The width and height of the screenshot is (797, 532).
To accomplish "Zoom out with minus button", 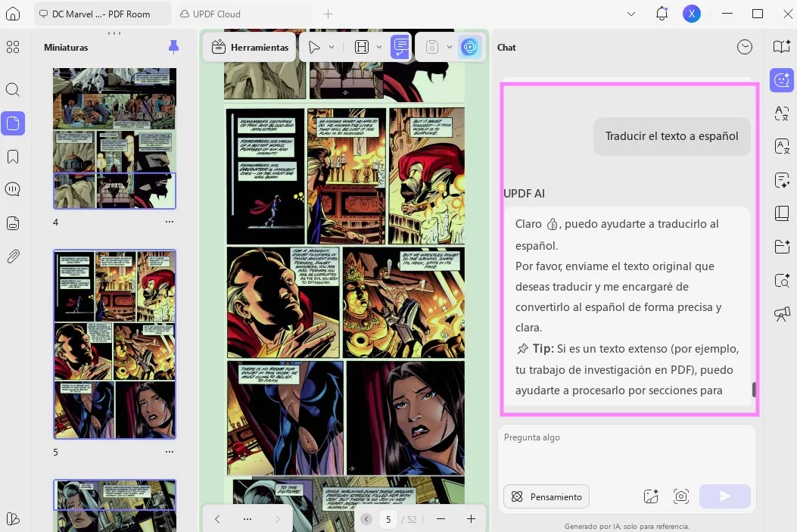I will (x=441, y=519).
